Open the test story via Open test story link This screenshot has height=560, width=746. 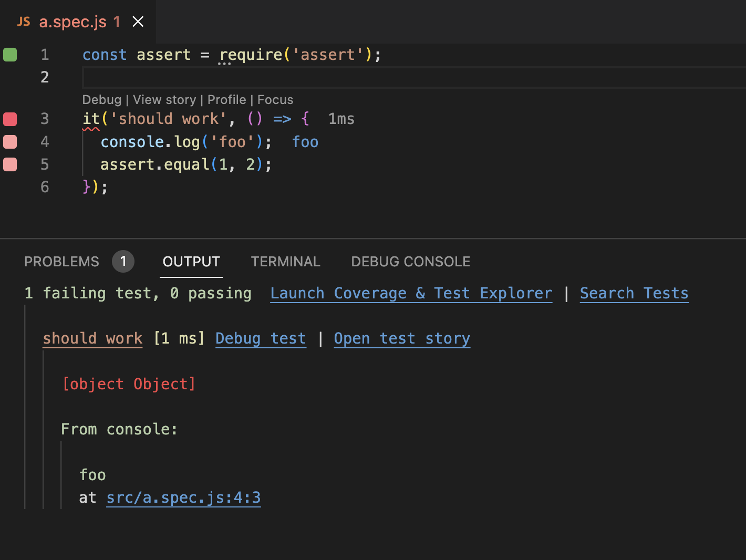tap(401, 338)
